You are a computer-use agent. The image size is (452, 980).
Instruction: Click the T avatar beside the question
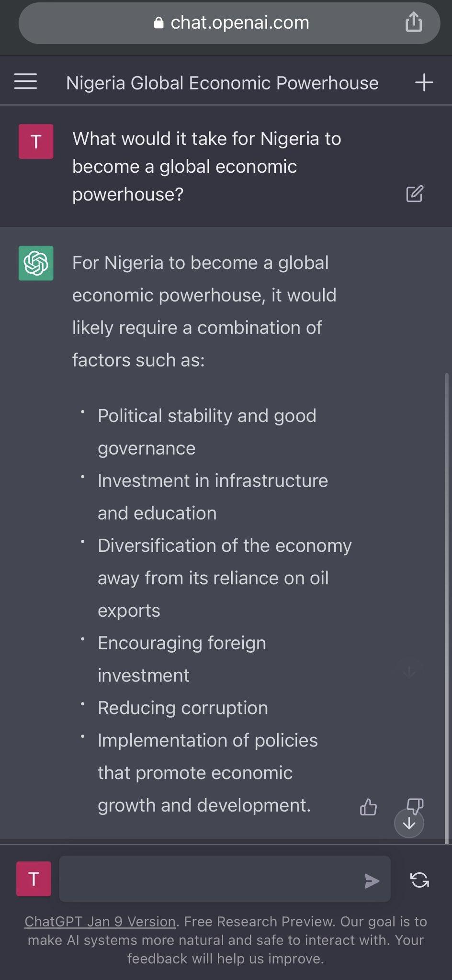[x=35, y=142]
